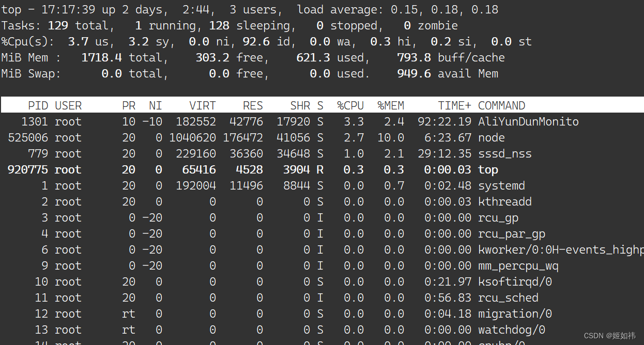Select the mm_percpu_wq process name
Image resolution: width=644 pixels, height=345 pixels.
(x=518, y=266)
